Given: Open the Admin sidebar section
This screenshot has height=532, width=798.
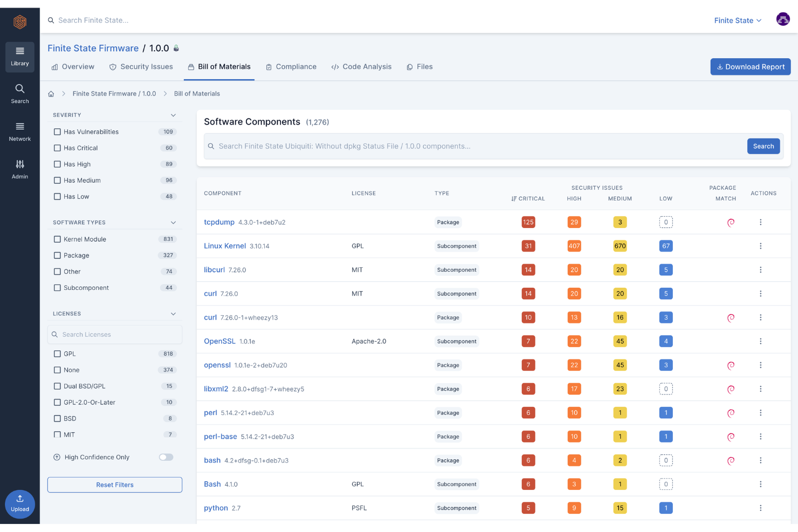Looking at the screenshot, I should point(20,169).
